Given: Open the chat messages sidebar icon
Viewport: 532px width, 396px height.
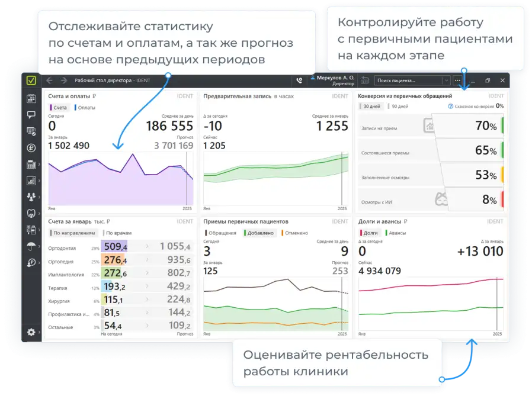Looking at the screenshot, I should 31,115.
